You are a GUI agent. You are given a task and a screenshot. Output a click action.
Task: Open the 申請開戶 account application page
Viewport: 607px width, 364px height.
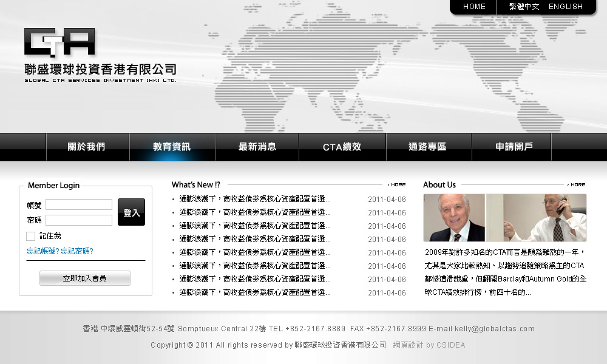click(x=514, y=147)
